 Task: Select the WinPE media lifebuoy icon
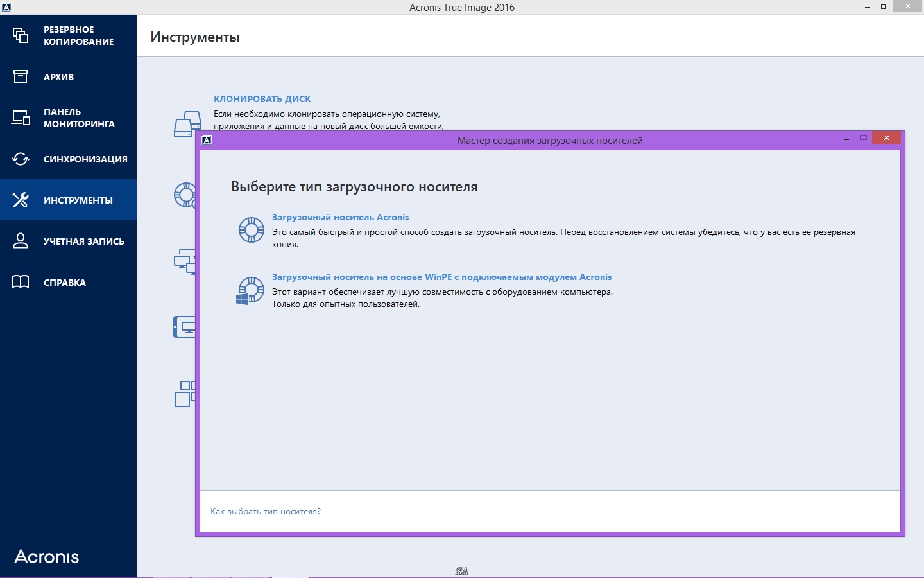click(x=250, y=290)
